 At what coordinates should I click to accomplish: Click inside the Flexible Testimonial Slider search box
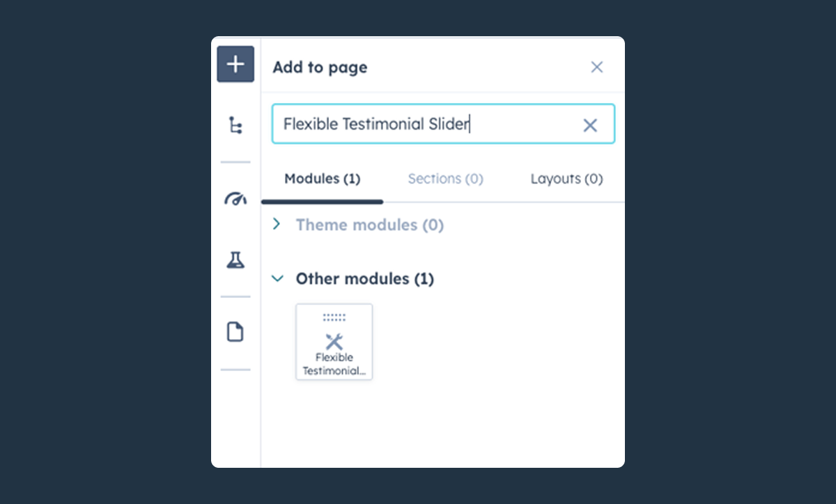pos(418,125)
